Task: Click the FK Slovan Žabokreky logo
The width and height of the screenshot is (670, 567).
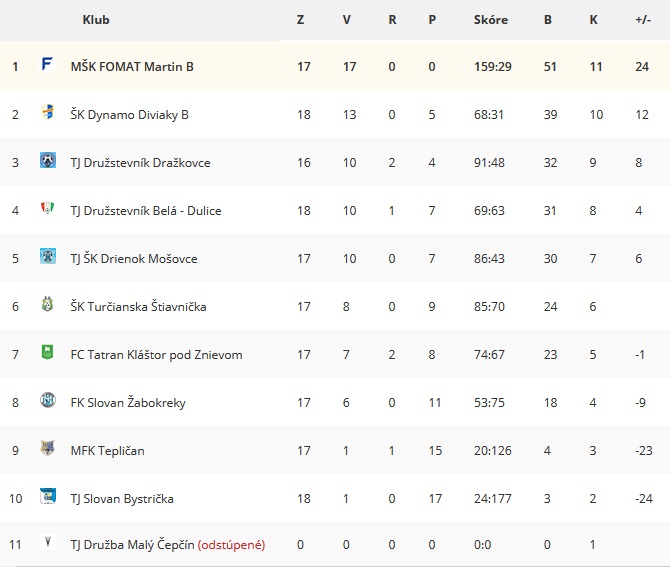Action: point(47,400)
